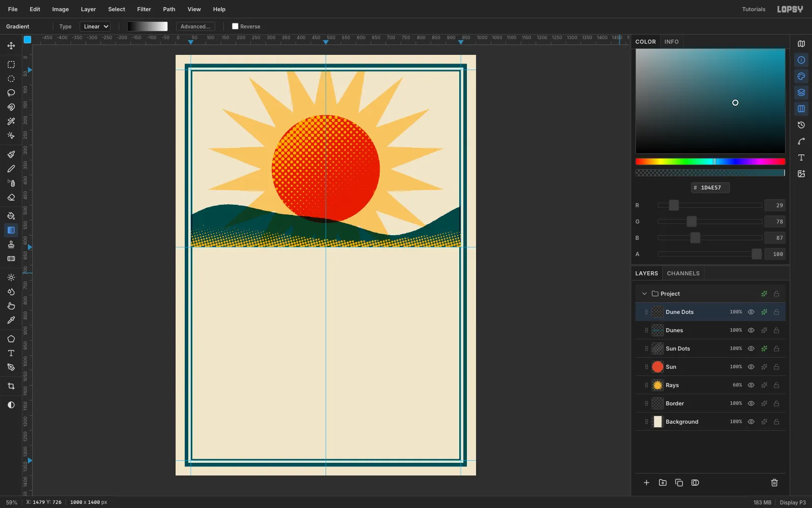This screenshot has width=812, height=508.
Task: Create a new layer group
Action: (663, 483)
